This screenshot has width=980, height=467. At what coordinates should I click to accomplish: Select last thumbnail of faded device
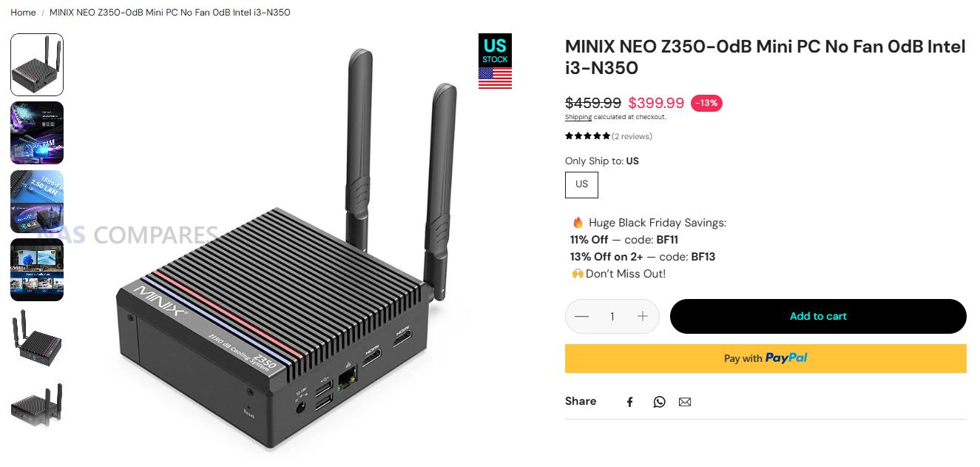pyautogui.click(x=37, y=406)
